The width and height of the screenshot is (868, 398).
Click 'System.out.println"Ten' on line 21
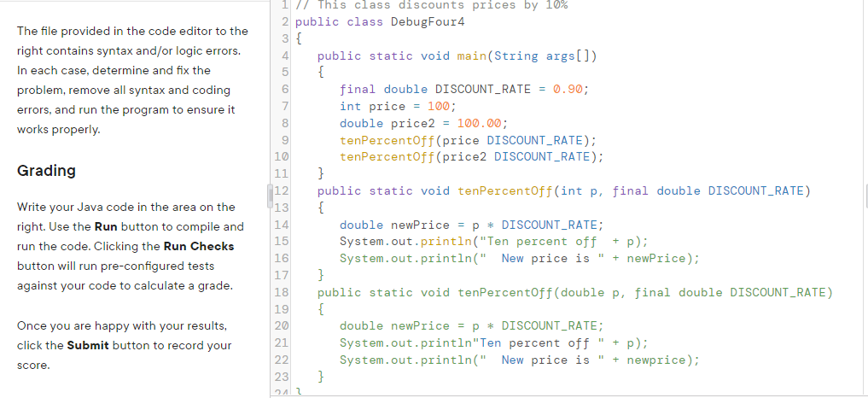click(x=420, y=343)
